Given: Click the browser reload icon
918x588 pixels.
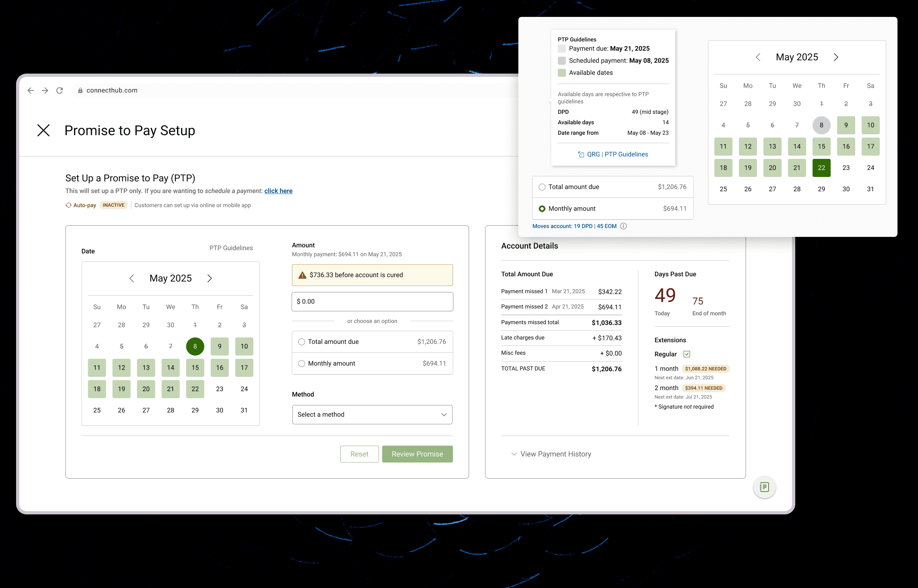Looking at the screenshot, I should pyautogui.click(x=60, y=90).
